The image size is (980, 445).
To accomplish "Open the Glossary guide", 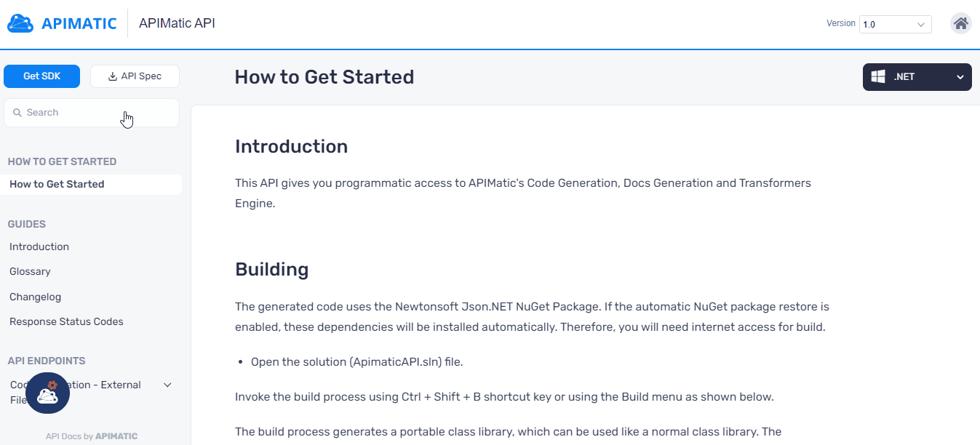I will [30, 271].
